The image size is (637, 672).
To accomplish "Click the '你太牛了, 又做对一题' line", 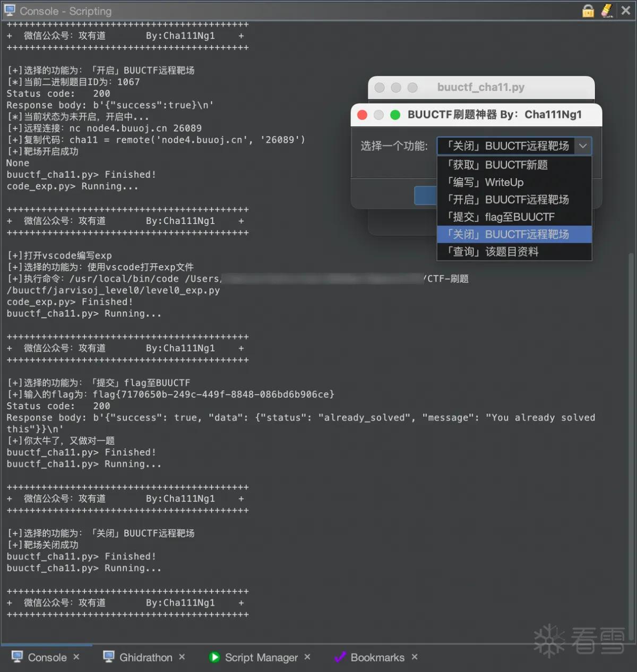I will (x=61, y=440).
